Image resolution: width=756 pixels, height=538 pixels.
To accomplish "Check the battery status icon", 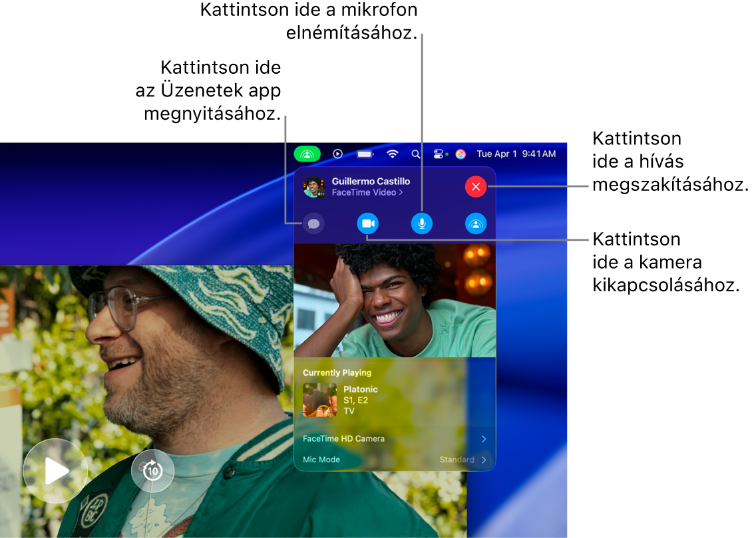I will click(365, 154).
